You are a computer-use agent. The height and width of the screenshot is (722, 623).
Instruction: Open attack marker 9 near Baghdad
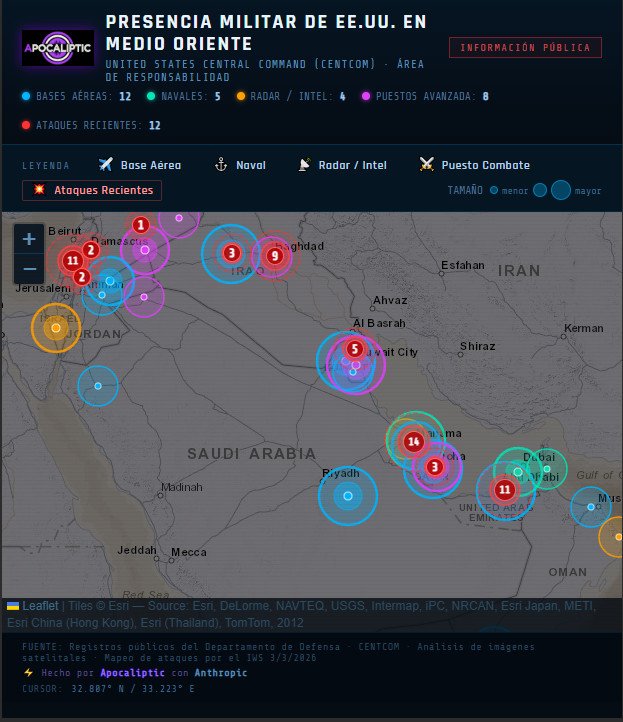(275, 256)
